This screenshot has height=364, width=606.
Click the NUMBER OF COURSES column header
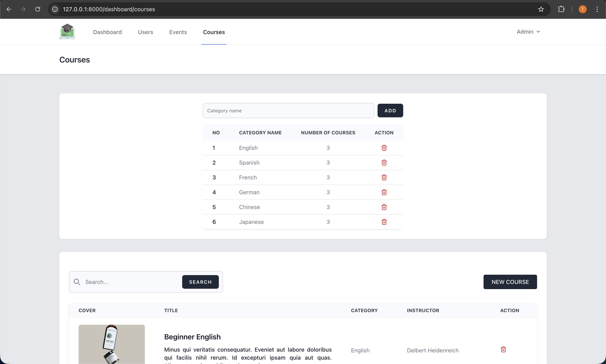pyautogui.click(x=328, y=133)
